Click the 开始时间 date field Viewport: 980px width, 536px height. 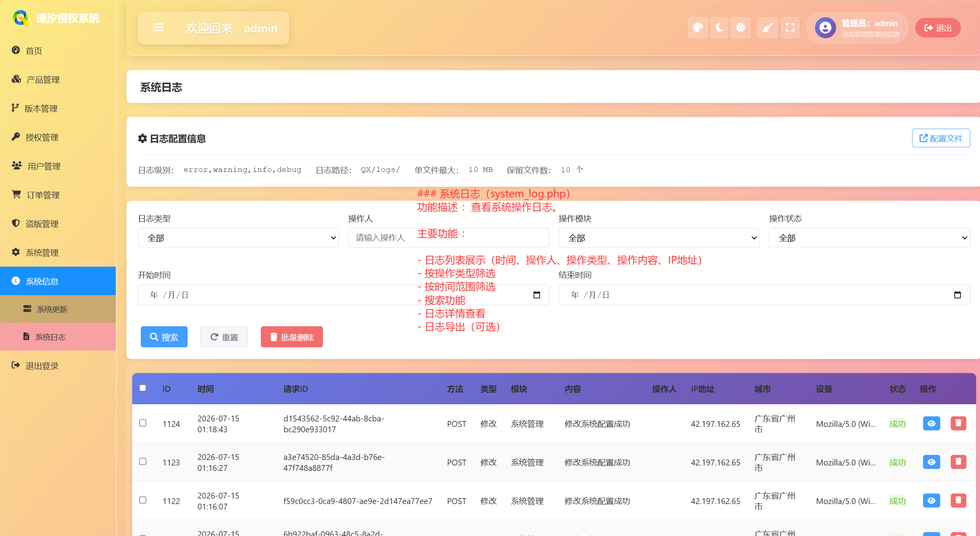(343, 295)
